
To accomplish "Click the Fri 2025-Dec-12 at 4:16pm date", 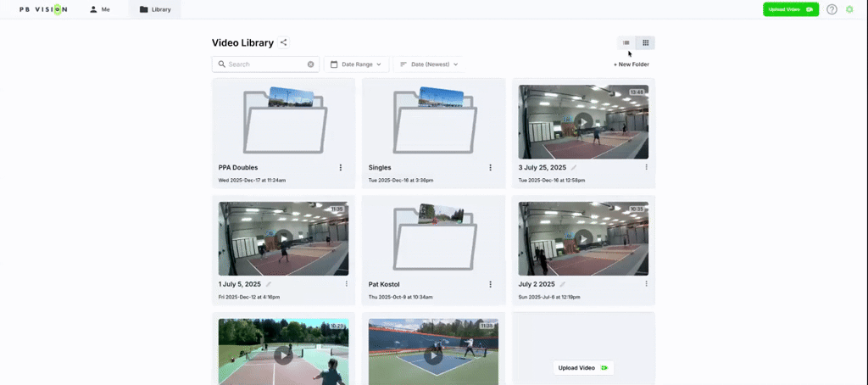I will pyautogui.click(x=249, y=297).
